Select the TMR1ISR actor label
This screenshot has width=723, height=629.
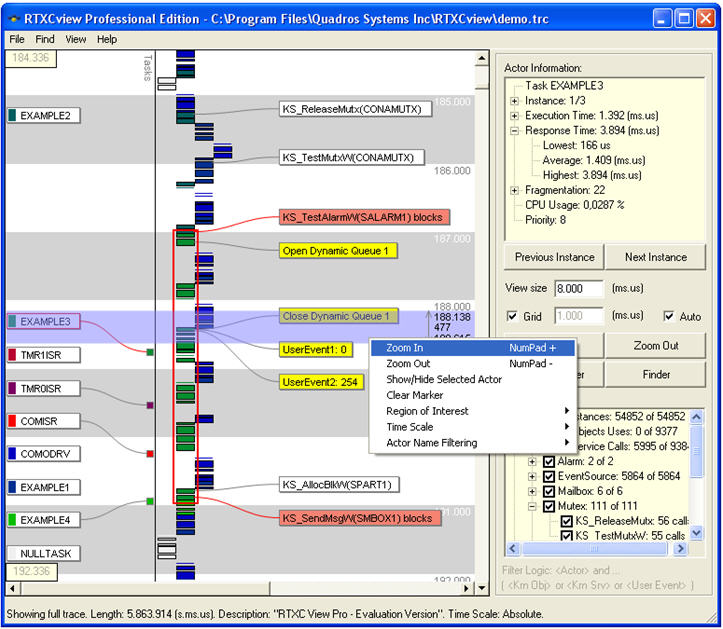[x=44, y=355]
